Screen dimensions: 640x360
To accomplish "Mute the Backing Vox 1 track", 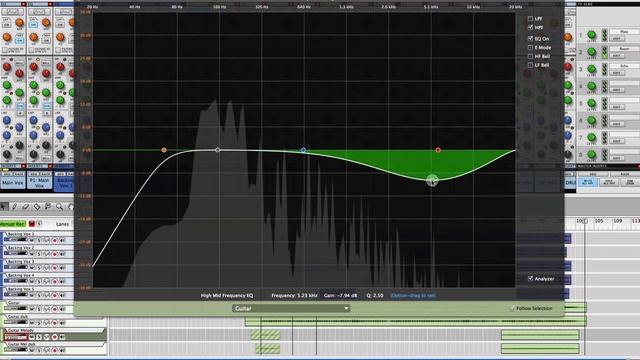I will coord(32,240).
